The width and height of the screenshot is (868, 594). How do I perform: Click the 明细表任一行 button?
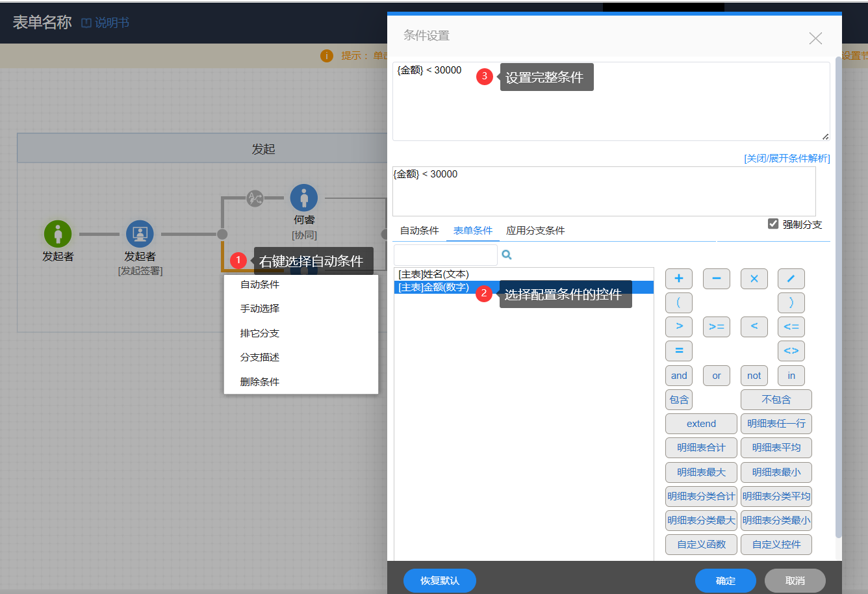click(x=776, y=424)
